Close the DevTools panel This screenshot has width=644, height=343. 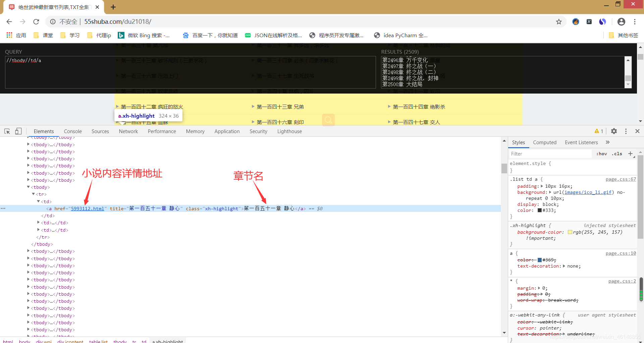[x=637, y=131]
